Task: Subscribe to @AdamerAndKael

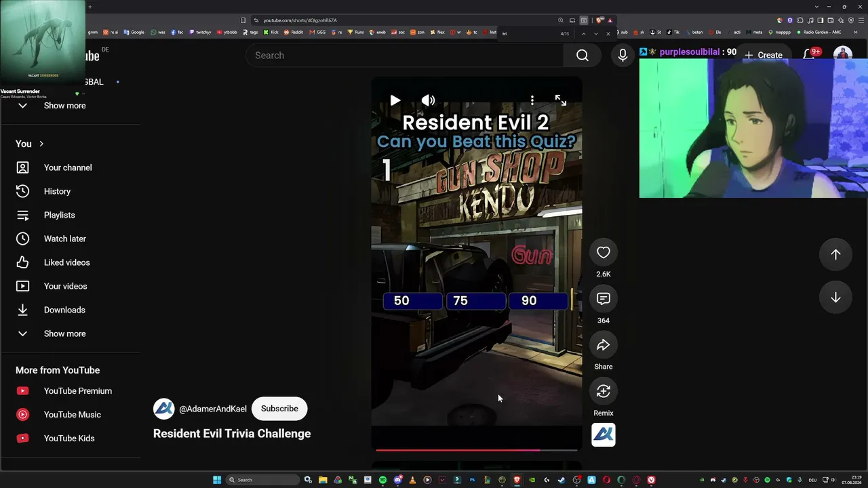Action: click(x=279, y=409)
